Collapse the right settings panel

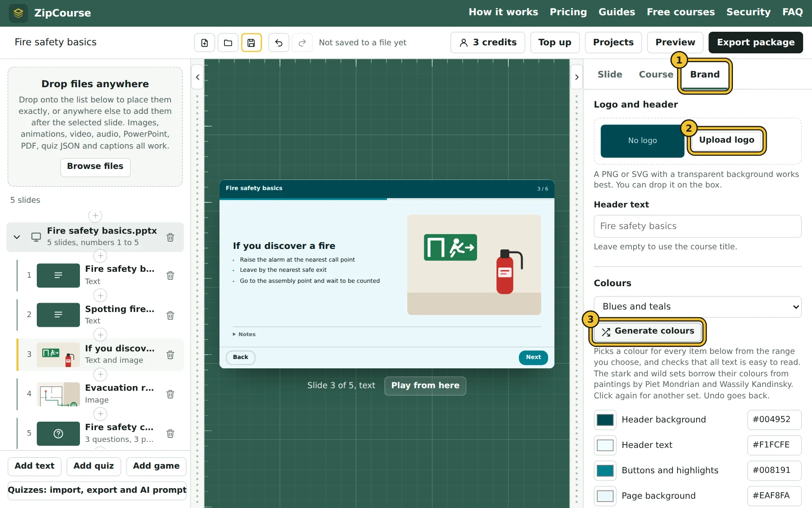point(577,77)
